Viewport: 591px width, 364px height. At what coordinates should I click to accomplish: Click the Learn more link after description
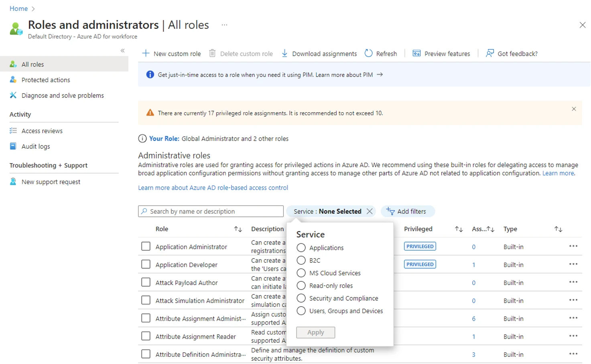coord(558,173)
